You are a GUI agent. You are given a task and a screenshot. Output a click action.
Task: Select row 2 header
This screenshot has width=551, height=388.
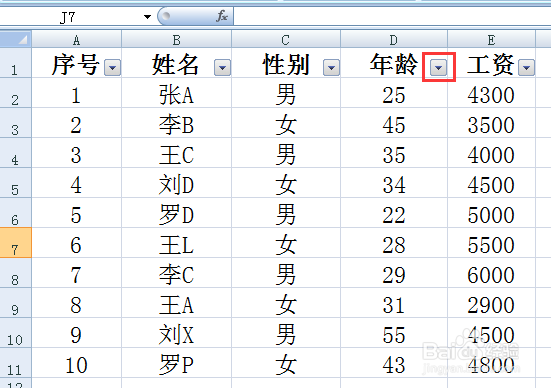point(15,93)
